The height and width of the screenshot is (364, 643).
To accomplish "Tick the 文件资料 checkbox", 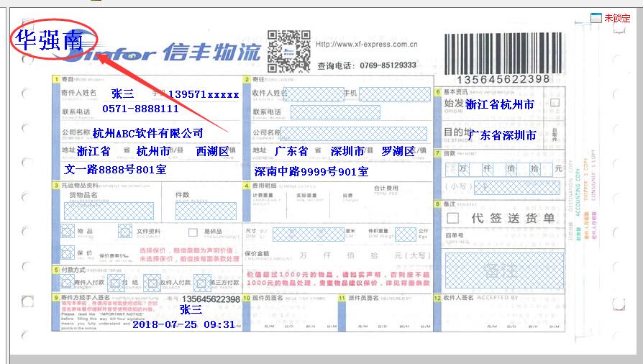I will [125, 232].
